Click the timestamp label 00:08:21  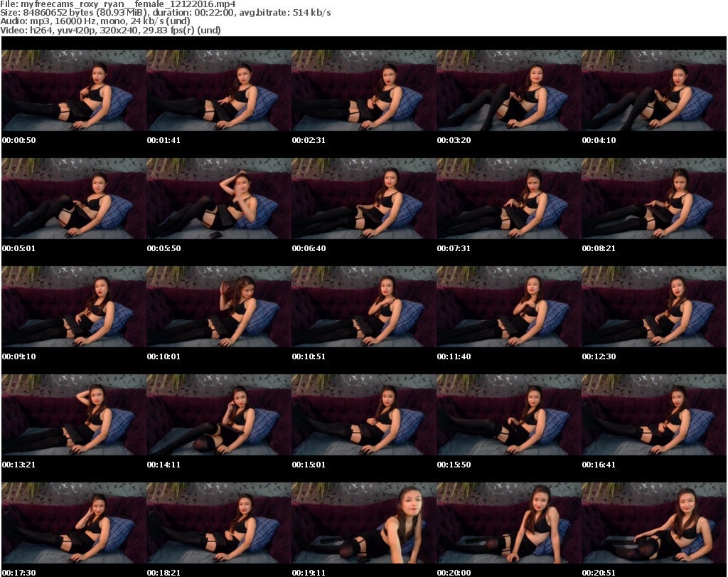tap(599, 248)
